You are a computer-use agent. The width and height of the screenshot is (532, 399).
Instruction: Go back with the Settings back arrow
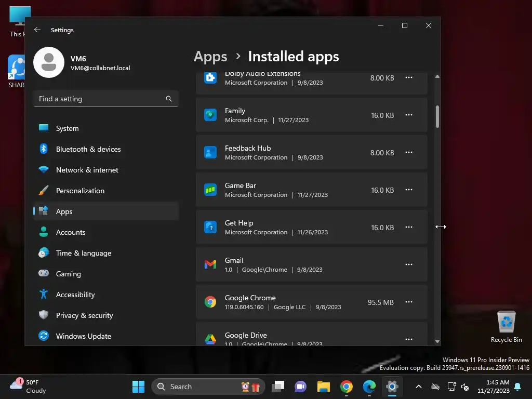click(37, 30)
